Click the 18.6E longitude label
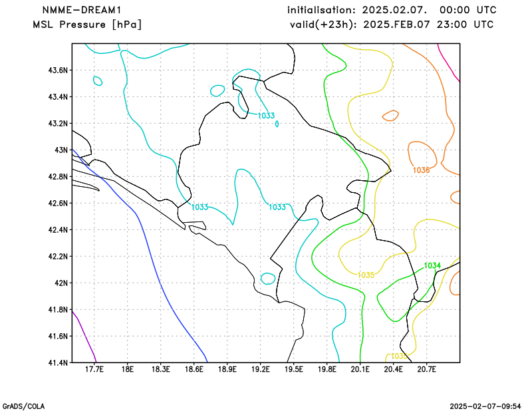Screen dimensions: 532x411 (194, 370)
